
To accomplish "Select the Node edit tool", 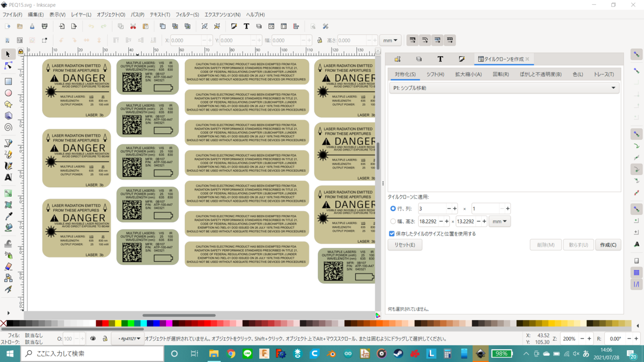I will 8,65.
